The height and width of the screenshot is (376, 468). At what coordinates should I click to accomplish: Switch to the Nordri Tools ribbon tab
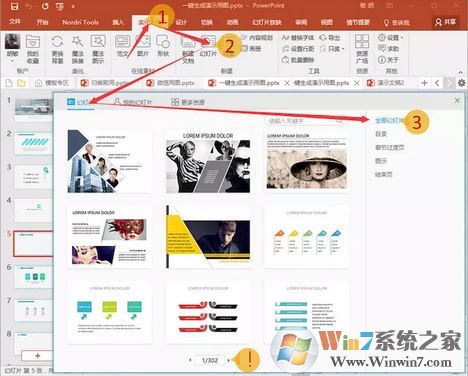[x=80, y=22]
